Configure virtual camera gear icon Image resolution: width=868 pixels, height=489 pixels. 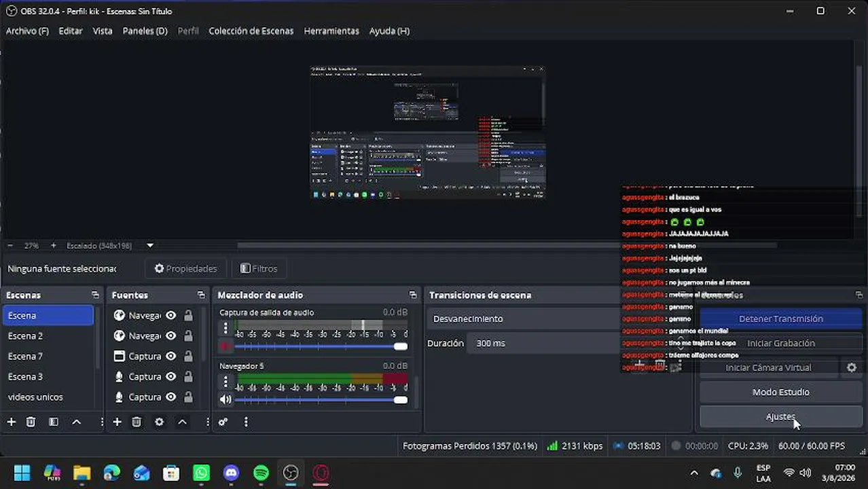point(852,367)
